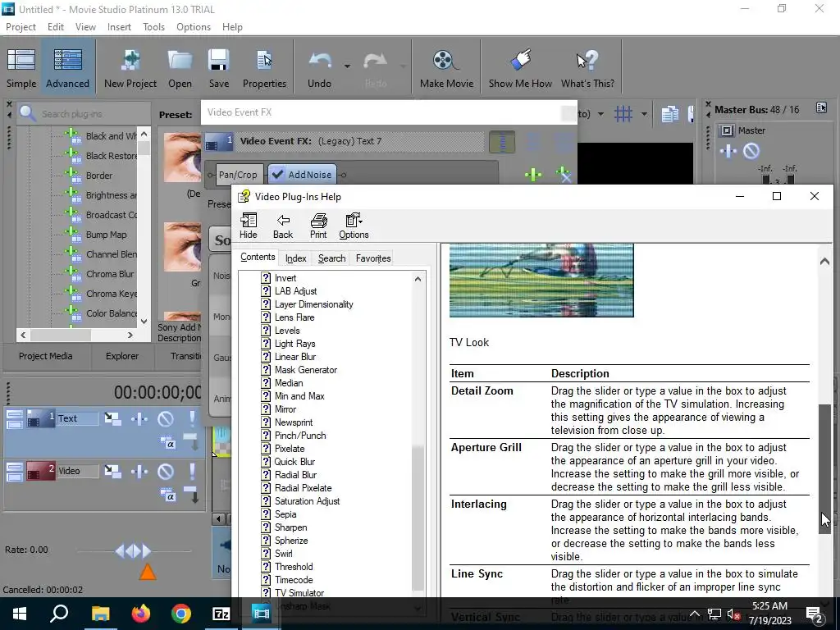
Task: Mute the Text track
Action: pos(166,418)
